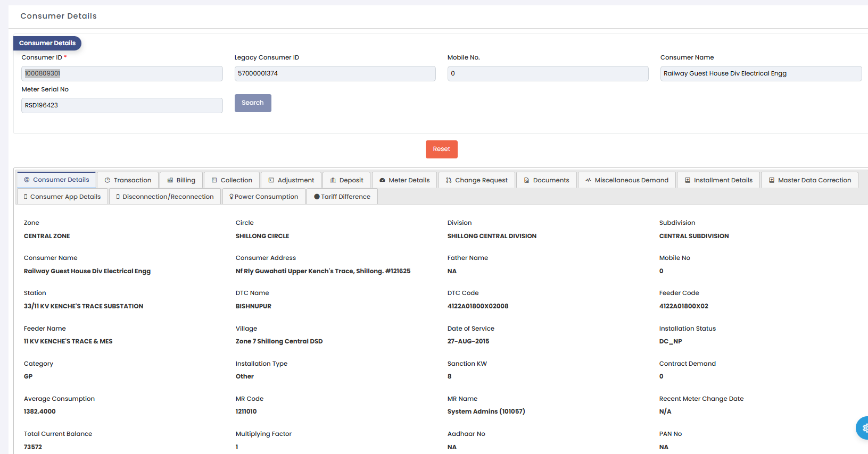Screen dimensions: 868x454
Task: Click the Adjustment tab icon
Action: [271, 180]
